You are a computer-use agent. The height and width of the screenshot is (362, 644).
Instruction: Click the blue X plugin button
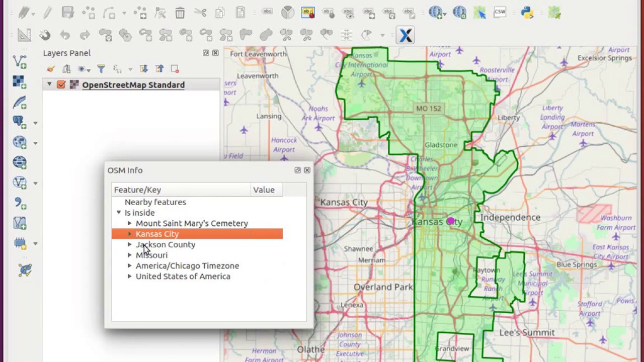(405, 35)
